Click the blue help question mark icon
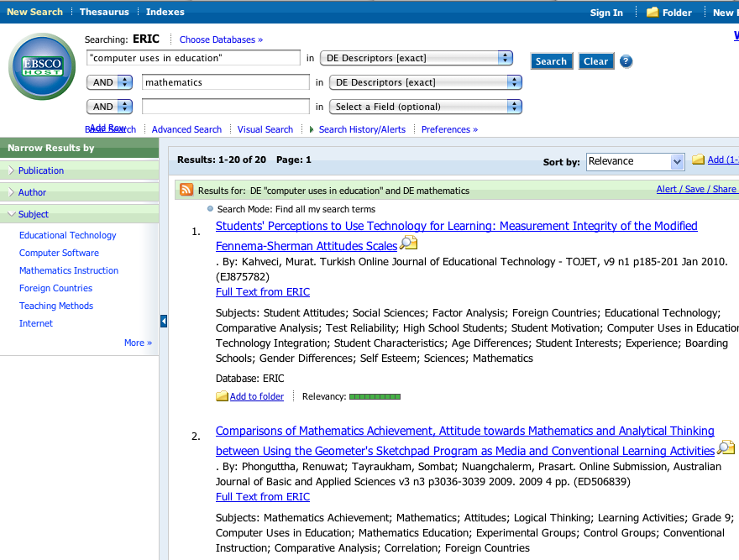 pos(626,61)
